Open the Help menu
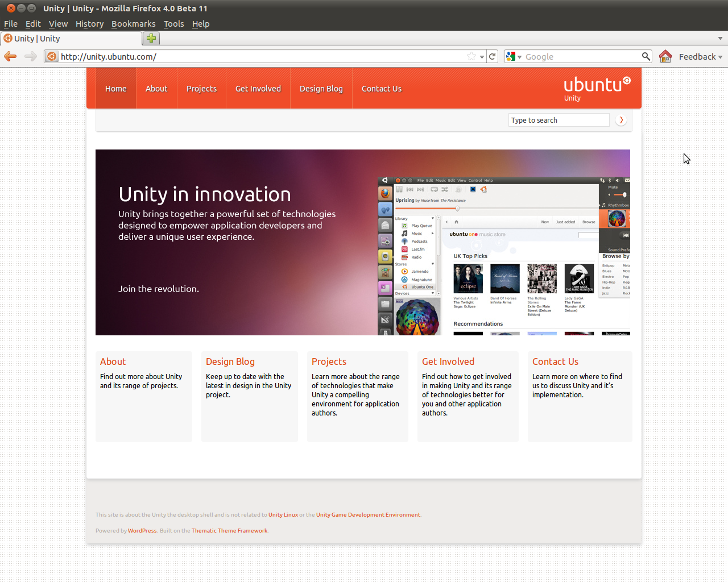This screenshot has height=582, width=728. click(201, 24)
